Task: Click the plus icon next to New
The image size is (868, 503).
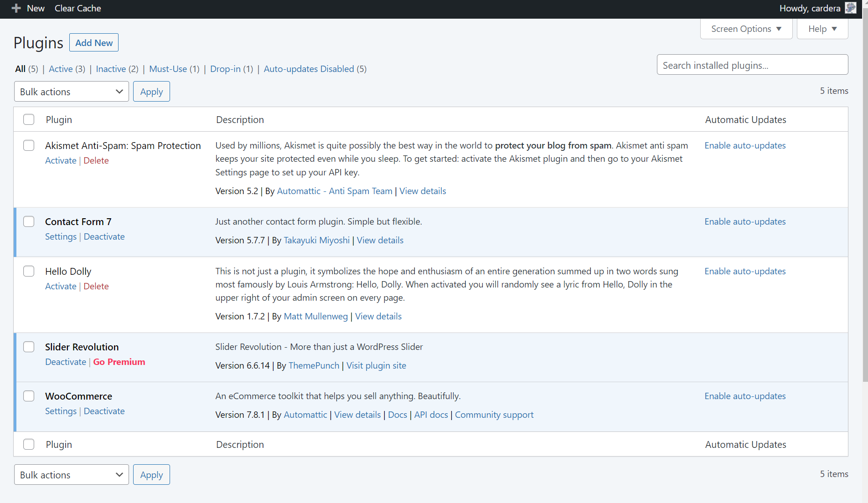Action: pyautogui.click(x=16, y=8)
